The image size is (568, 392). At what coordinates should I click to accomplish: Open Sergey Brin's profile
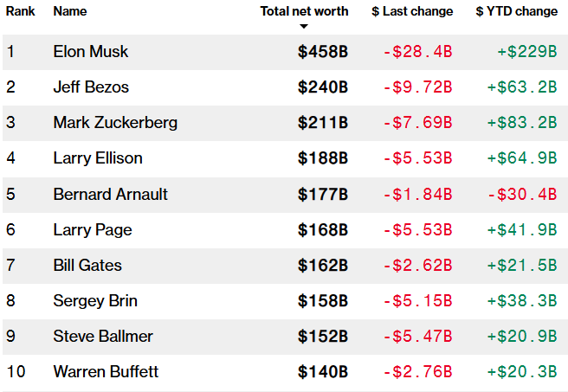(95, 301)
